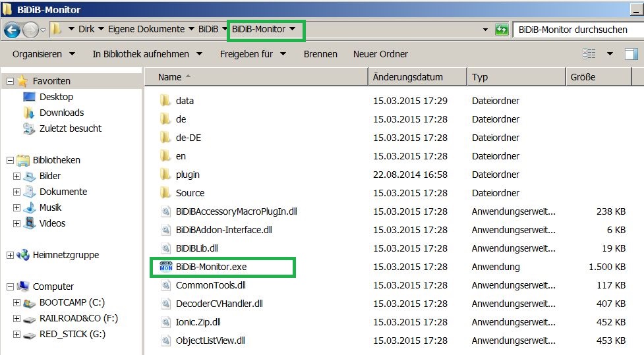Sort by the Größe column header
Image resolution: width=644 pixels, height=355 pixels.
click(599, 77)
